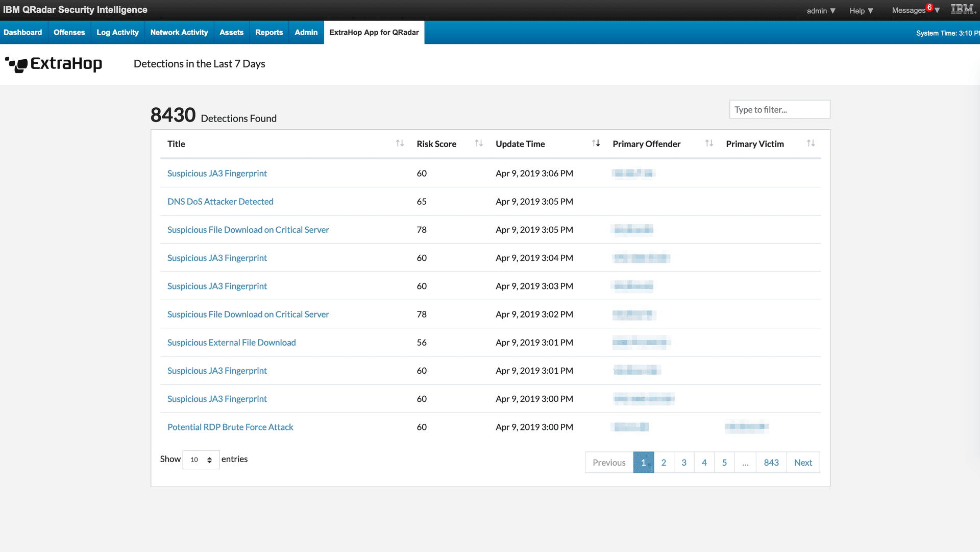Open DNS DoS Attacker Detected detection
This screenshot has height=552, width=980.
tap(220, 202)
